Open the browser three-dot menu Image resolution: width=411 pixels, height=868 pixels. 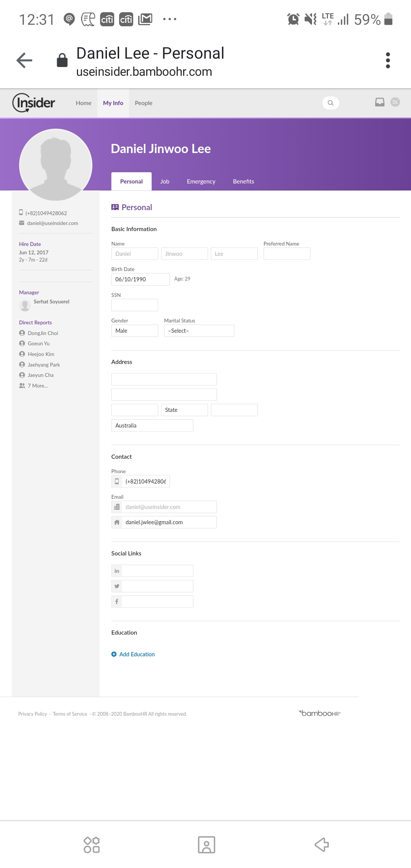click(x=388, y=60)
